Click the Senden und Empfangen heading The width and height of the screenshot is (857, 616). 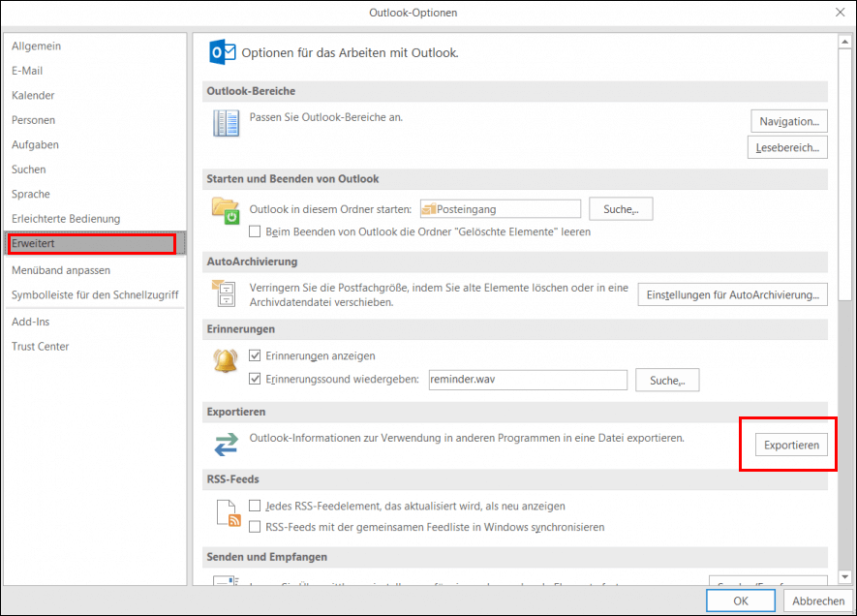coord(266,556)
